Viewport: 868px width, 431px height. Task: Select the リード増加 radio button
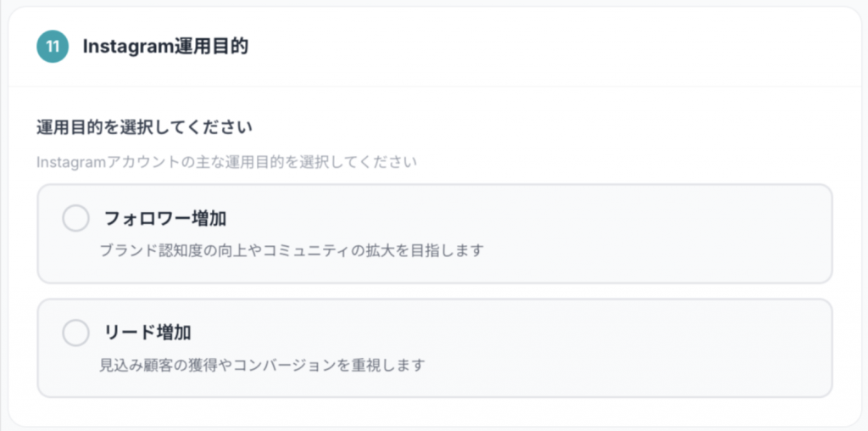point(76,333)
